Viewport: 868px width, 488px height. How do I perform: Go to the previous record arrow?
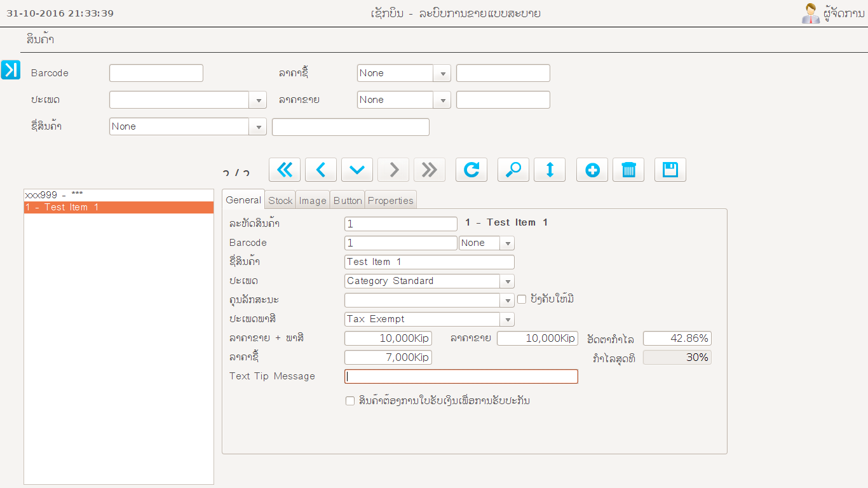click(x=321, y=170)
